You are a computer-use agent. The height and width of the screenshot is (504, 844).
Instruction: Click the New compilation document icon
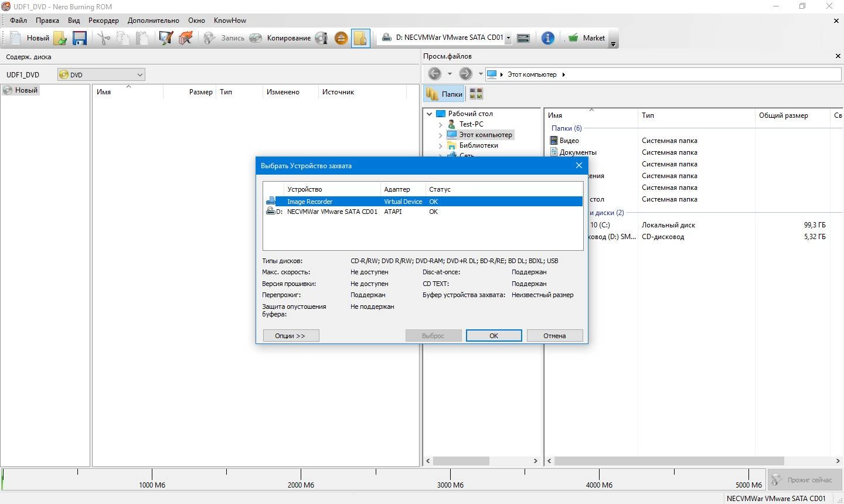[16, 38]
